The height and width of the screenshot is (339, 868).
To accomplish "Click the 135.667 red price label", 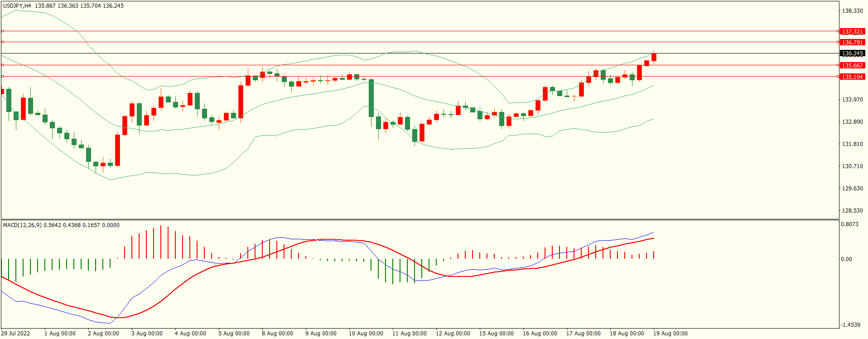I will [852, 66].
